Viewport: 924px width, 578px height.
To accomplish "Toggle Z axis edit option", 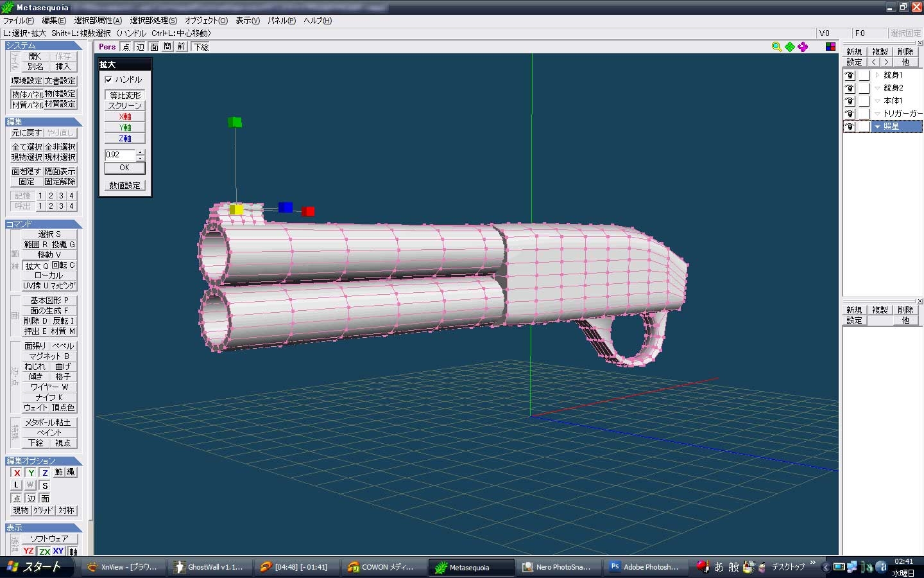I will [x=45, y=473].
